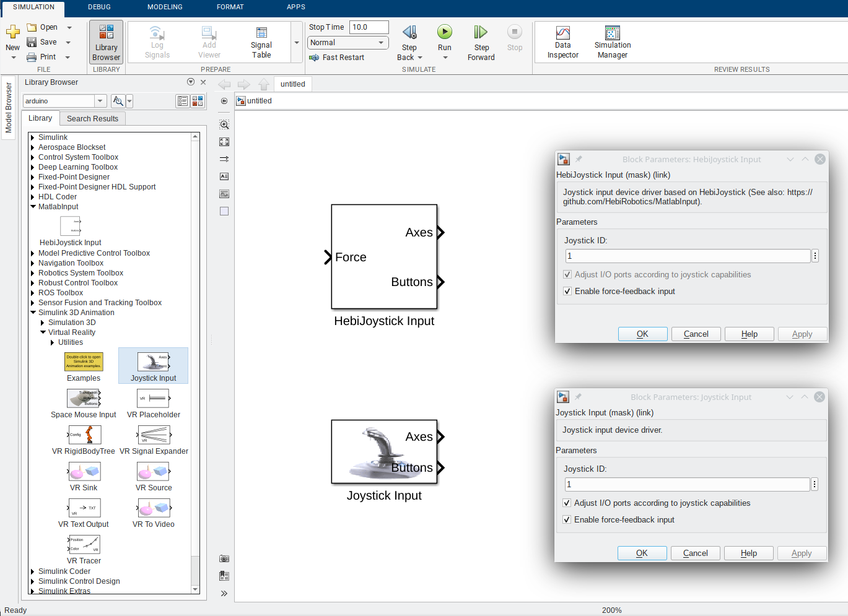Open the Data Inspector
Image resolution: width=848 pixels, height=616 pixels.
coord(563,42)
